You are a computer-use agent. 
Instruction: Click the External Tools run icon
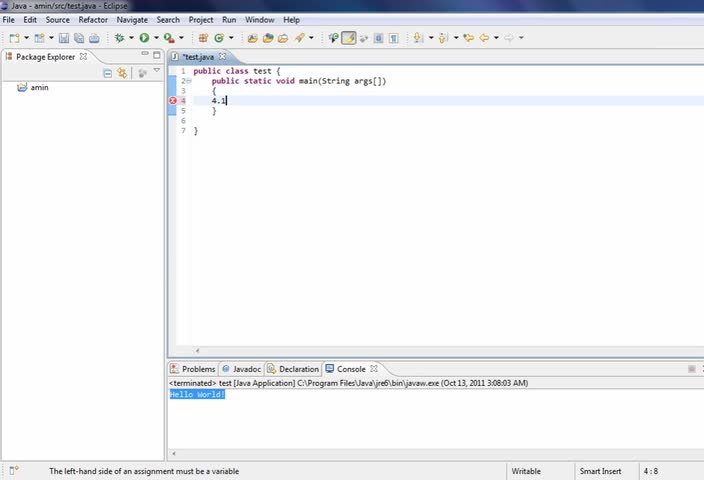tap(169, 38)
